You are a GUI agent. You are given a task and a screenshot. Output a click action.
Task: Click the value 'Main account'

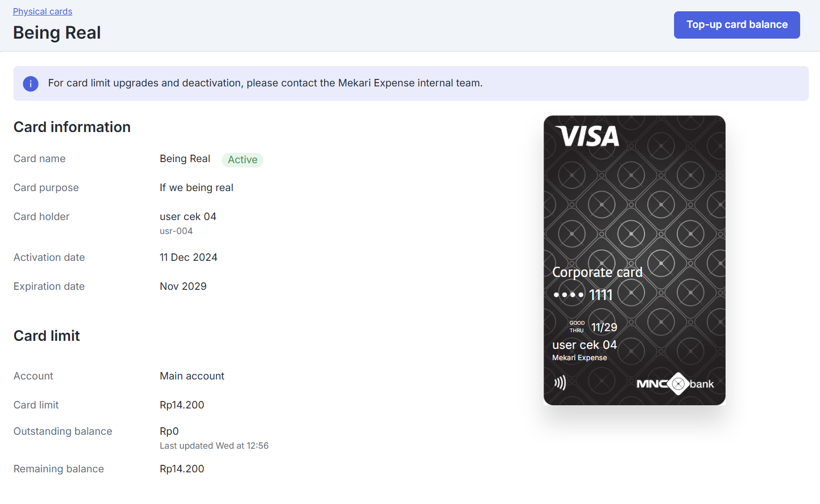192,376
